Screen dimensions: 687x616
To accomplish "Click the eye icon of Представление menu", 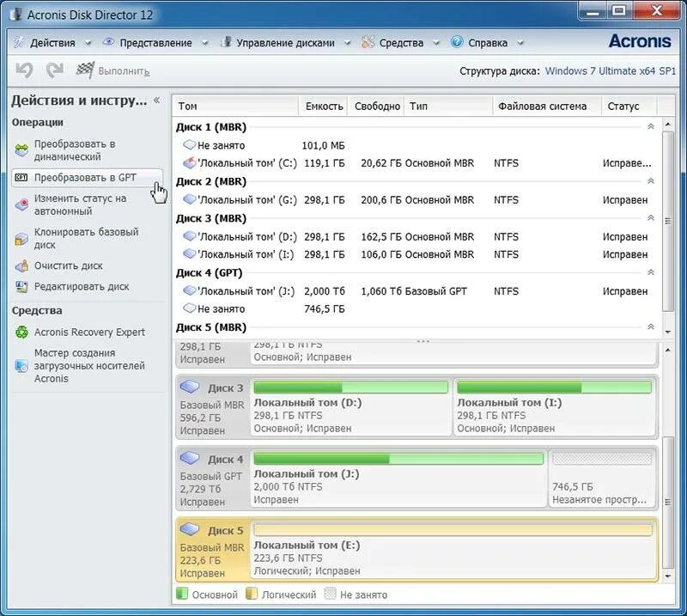I will pos(108,42).
